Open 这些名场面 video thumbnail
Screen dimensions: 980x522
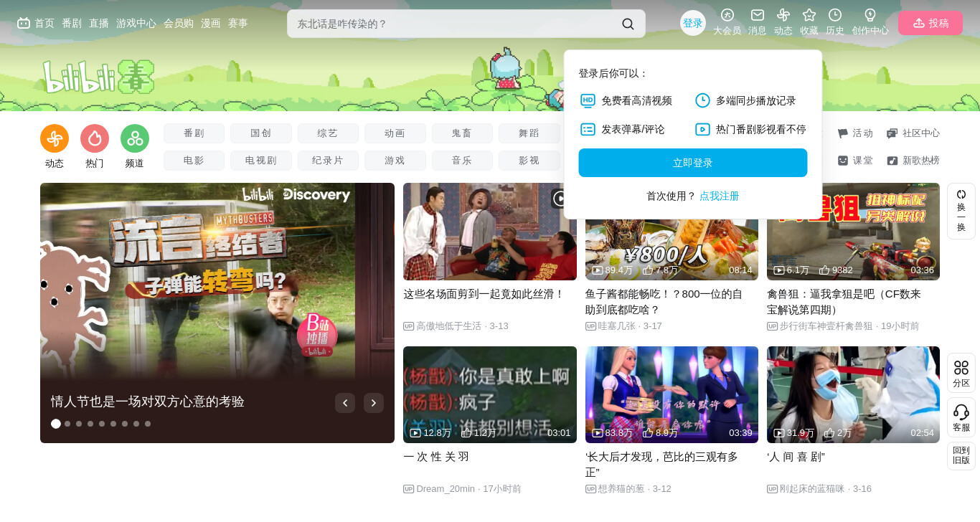click(x=490, y=232)
